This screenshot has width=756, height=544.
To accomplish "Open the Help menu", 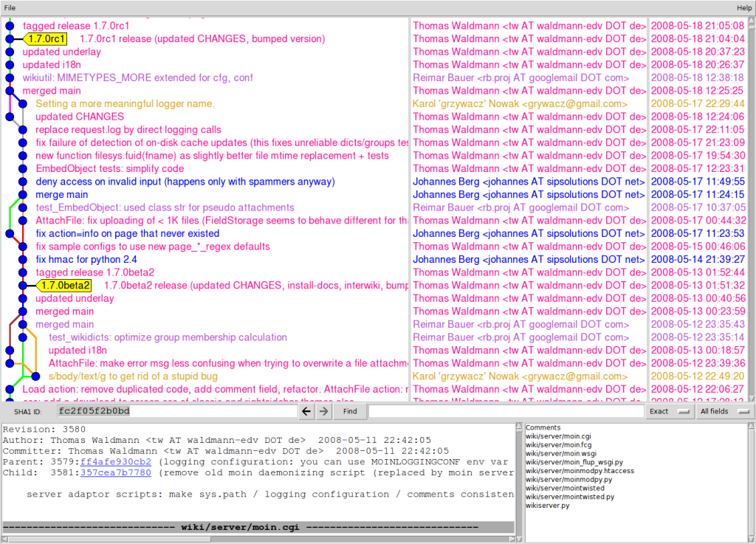I will [x=744, y=7].
